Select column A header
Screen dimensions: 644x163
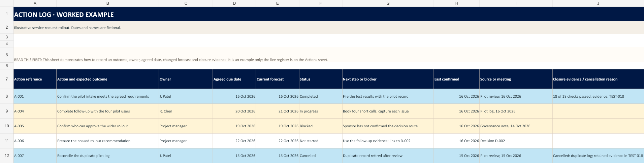[x=35, y=3]
